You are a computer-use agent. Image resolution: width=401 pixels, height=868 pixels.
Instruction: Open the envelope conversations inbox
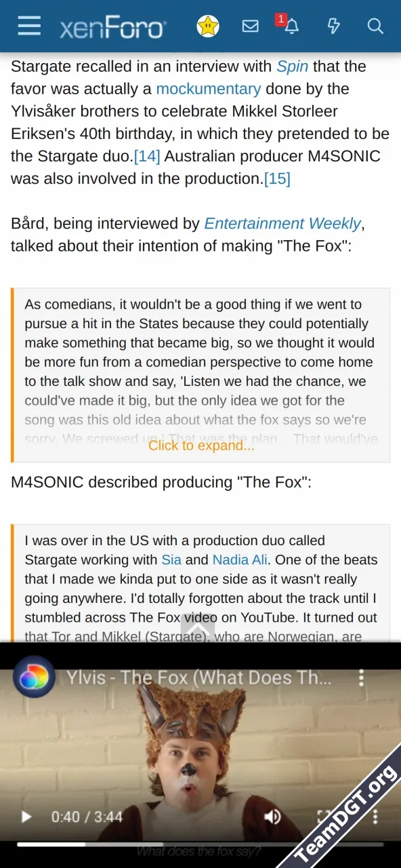pos(251,26)
